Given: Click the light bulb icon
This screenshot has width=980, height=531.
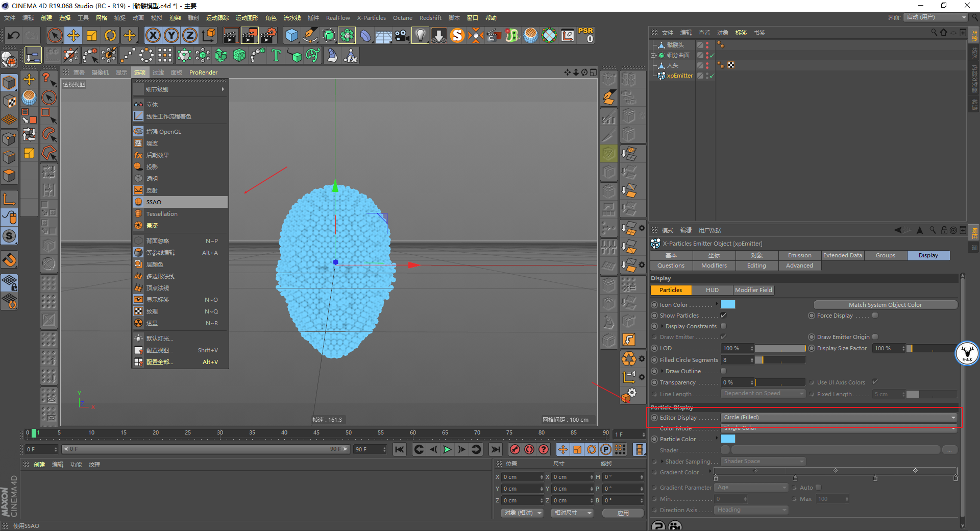Looking at the screenshot, I should click(x=420, y=35).
